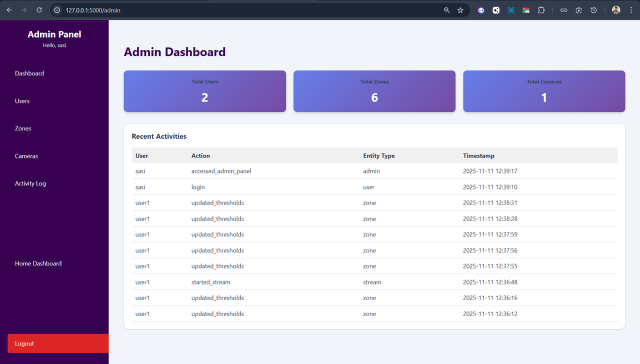Viewport: 640px width, 364px height.
Task: Switch to the Users section in sidebar
Action: 22,100
